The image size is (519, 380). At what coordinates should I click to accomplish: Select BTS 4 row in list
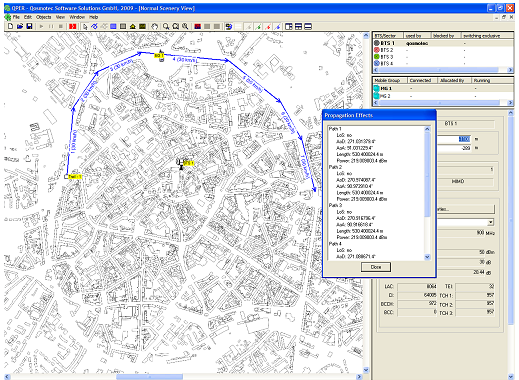(442, 63)
